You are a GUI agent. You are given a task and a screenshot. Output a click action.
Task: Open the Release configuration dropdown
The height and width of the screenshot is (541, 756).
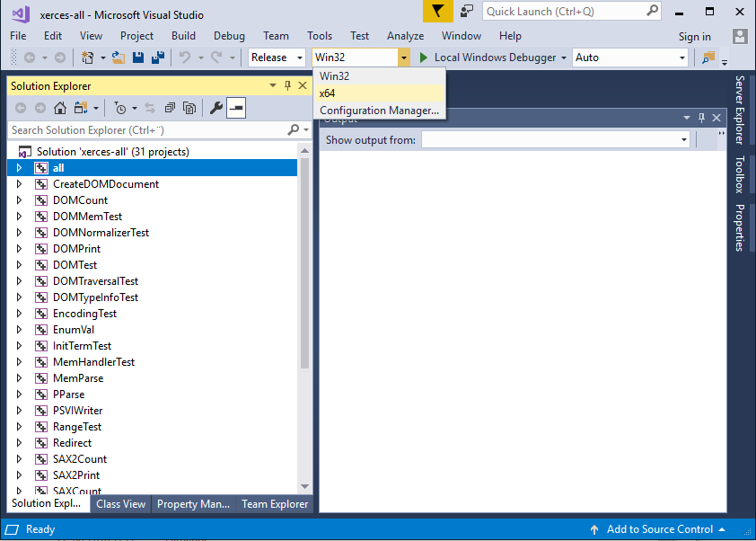[x=279, y=58]
